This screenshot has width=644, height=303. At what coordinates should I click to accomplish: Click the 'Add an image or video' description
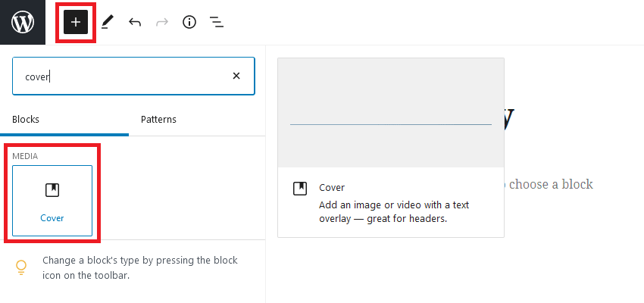coord(394,212)
